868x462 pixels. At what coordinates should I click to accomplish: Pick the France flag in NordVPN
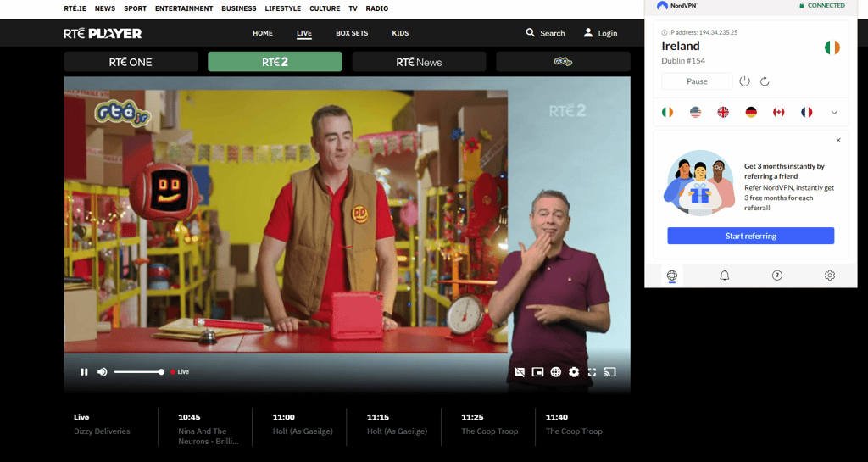(807, 112)
